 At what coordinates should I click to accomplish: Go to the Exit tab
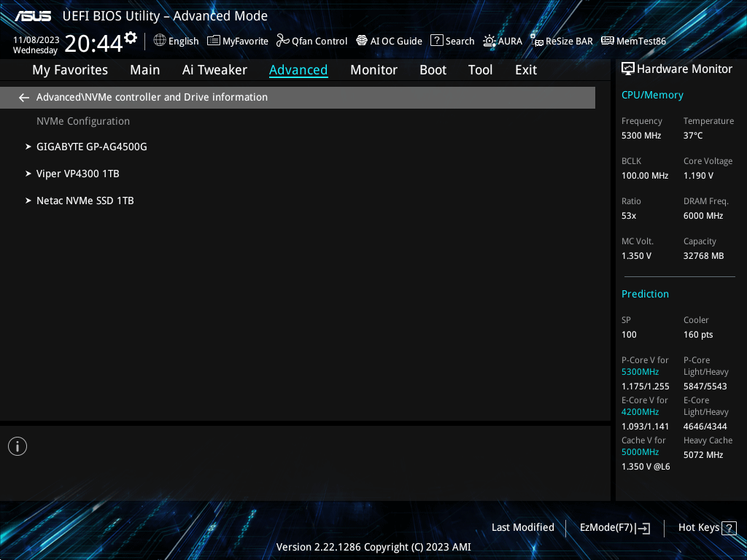[526, 70]
